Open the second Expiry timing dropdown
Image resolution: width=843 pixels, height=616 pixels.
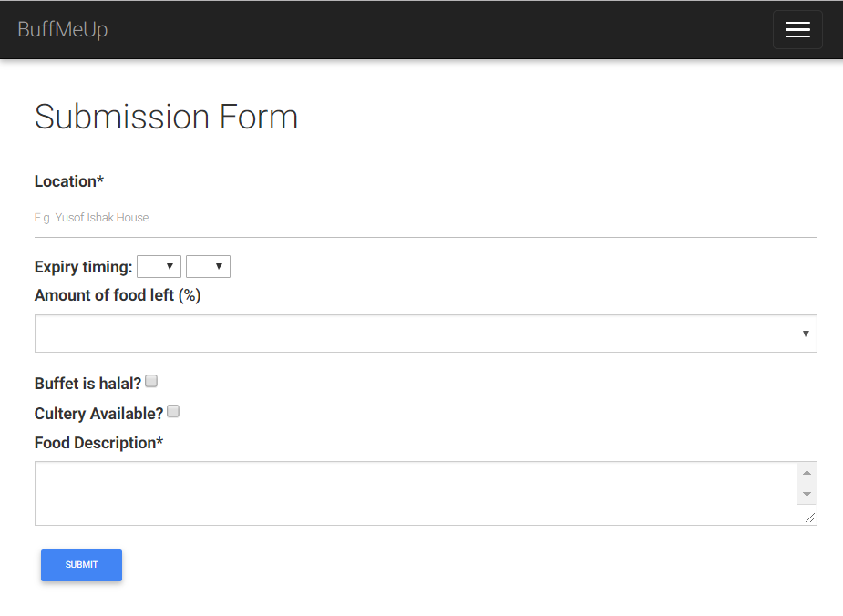208,266
